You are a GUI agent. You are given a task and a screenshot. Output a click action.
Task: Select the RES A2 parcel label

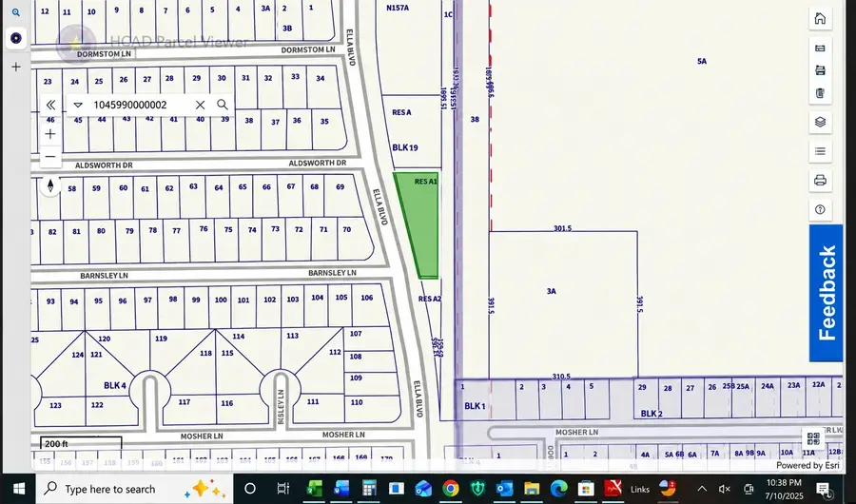pyautogui.click(x=430, y=299)
